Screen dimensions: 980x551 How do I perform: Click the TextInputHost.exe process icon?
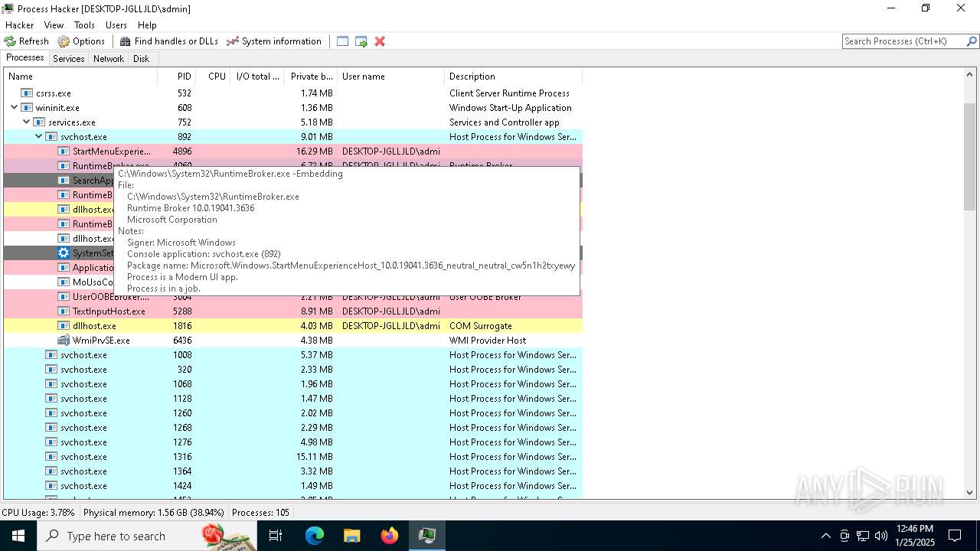point(64,311)
